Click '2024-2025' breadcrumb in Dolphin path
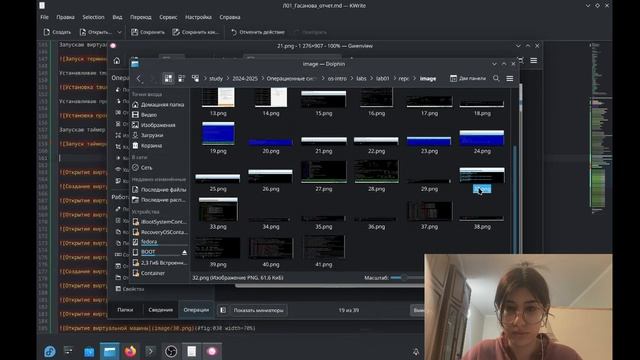640x360 pixels. (x=244, y=78)
